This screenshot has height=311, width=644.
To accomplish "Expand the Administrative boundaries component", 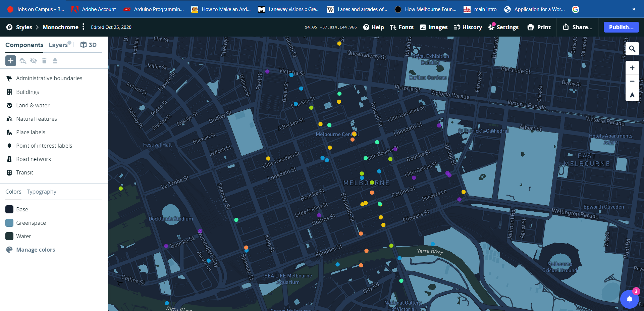I will (49, 78).
